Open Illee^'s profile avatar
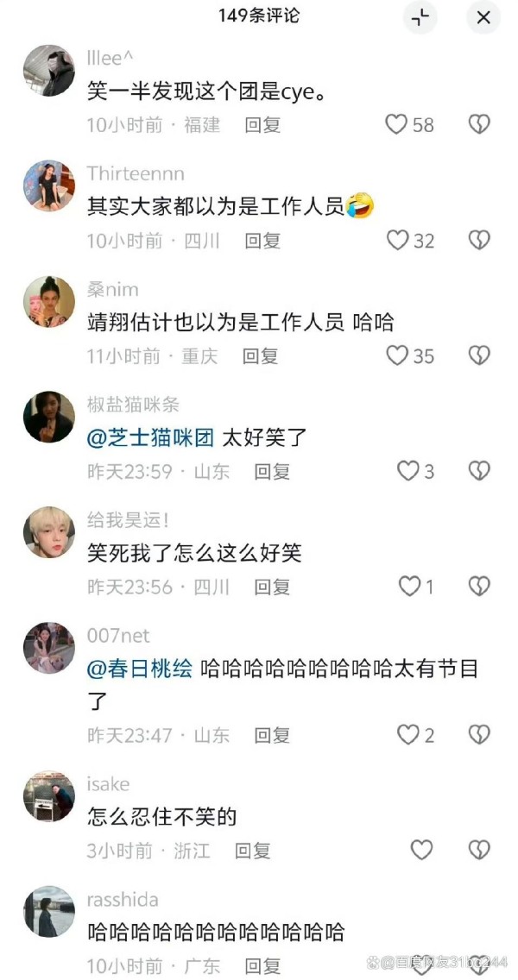 (49, 71)
